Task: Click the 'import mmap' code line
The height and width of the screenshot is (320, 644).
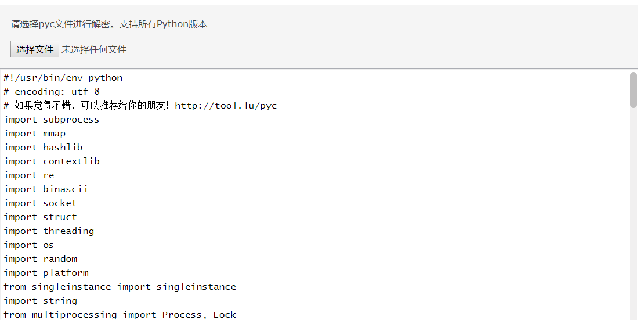Action: point(34,134)
